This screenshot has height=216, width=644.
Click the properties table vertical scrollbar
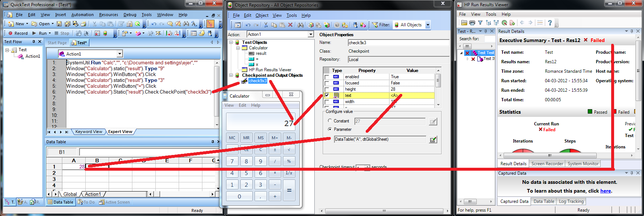tap(438, 88)
